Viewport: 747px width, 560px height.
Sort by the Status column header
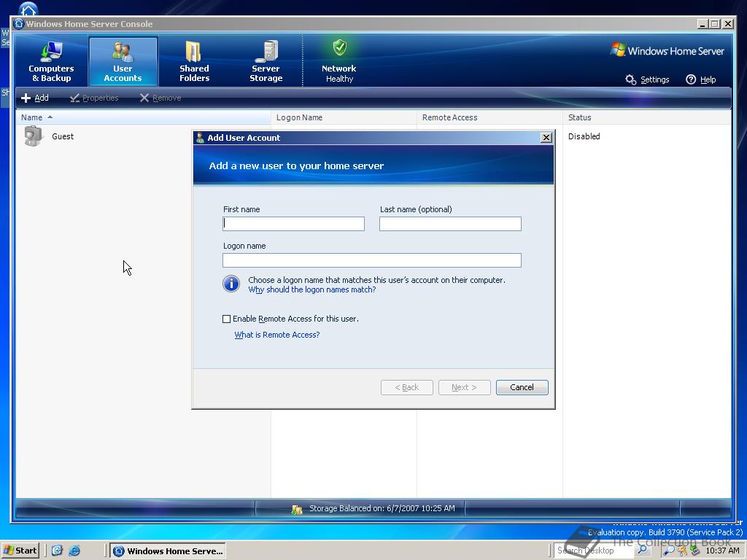(647, 117)
